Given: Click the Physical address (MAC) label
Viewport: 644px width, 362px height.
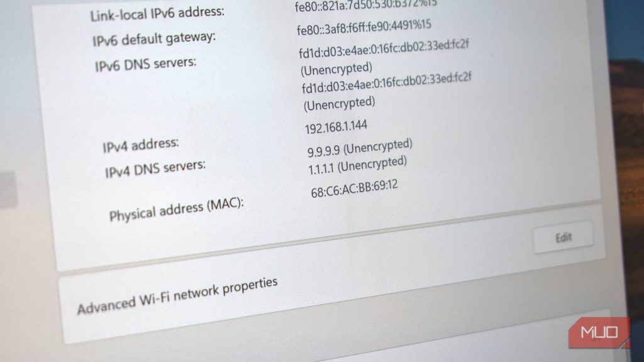Looking at the screenshot, I should (x=176, y=210).
